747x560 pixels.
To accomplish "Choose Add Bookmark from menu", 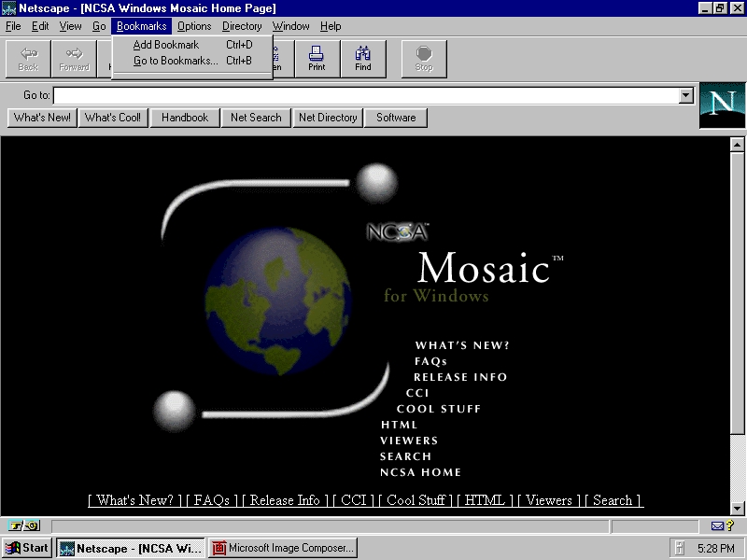I will tap(192, 45).
